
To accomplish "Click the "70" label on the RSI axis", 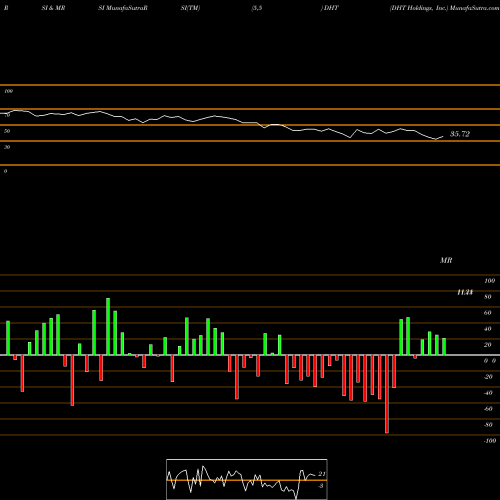I will (x=7, y=115).
